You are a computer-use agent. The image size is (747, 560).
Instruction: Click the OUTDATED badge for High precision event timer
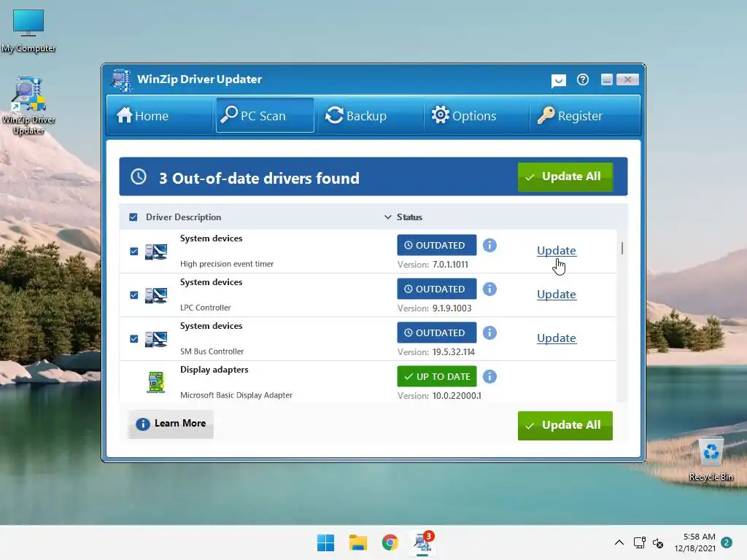pyautogui.click(x=437, y=245)
